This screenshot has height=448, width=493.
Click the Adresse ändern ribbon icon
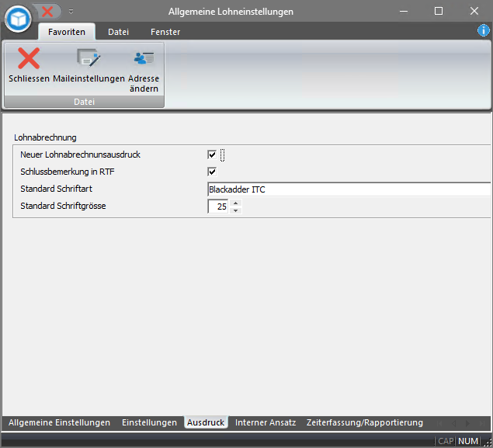coord(144,58)
